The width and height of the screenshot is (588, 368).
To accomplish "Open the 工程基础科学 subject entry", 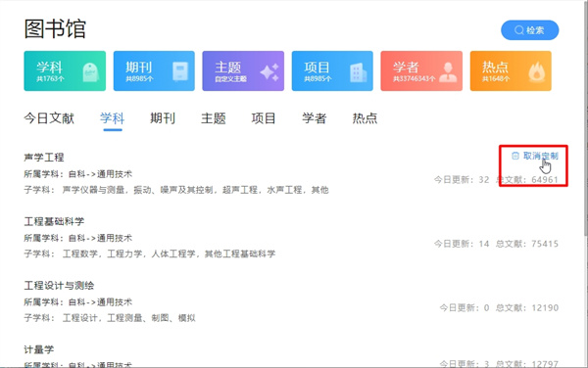I will 54,221.
